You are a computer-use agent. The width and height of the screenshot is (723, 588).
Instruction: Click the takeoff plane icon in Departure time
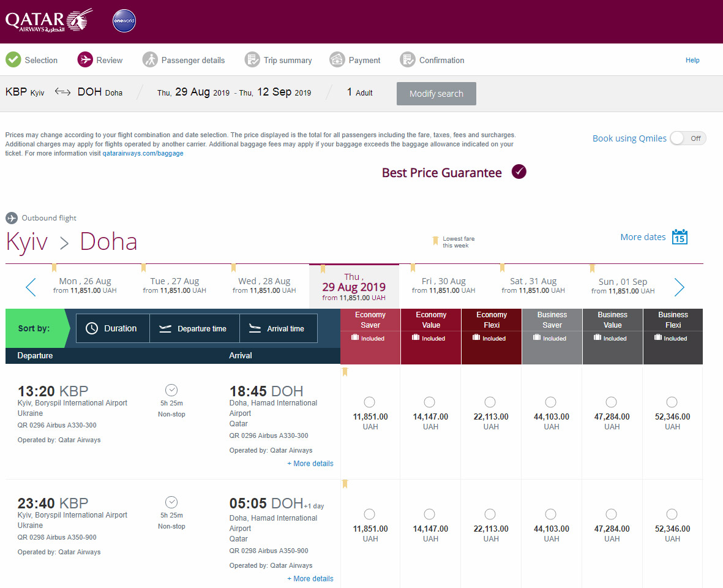[x=165, y=328]
